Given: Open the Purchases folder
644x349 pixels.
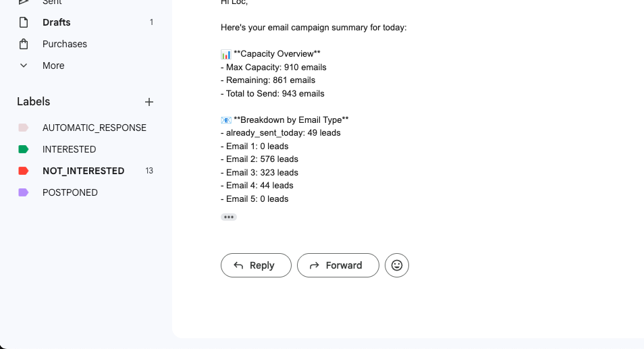Looking at the screenshot, I should click(x=65, y=44).
